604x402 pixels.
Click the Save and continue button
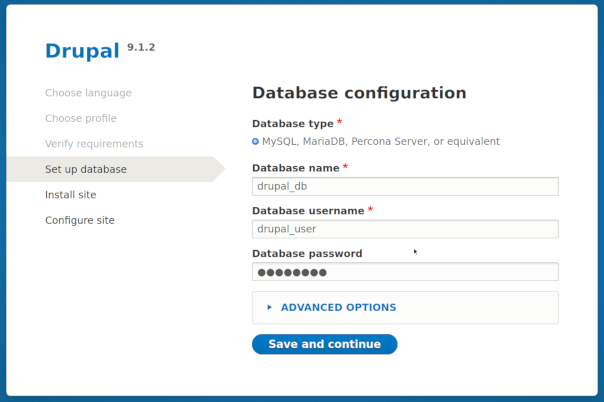pyautogui.click(x=324, y=344)
